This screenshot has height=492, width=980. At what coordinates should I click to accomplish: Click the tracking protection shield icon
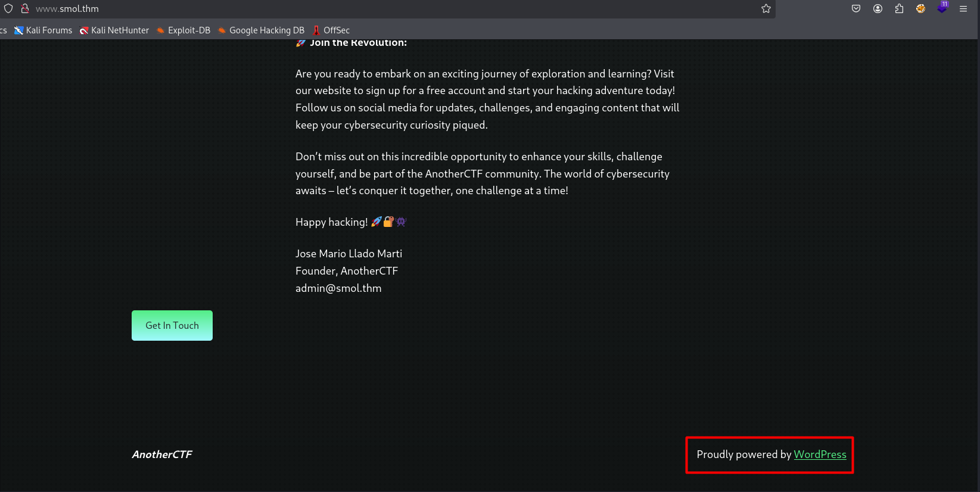coord(8,8)
